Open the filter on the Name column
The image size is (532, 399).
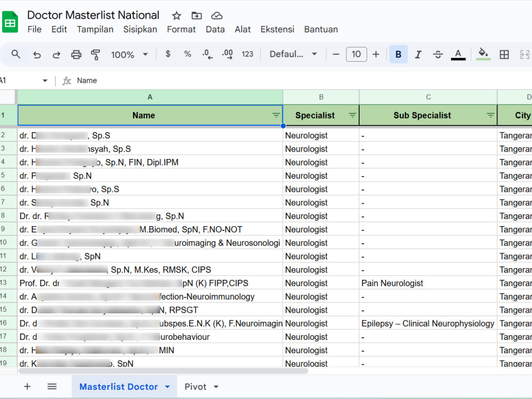tap(276, 115)
